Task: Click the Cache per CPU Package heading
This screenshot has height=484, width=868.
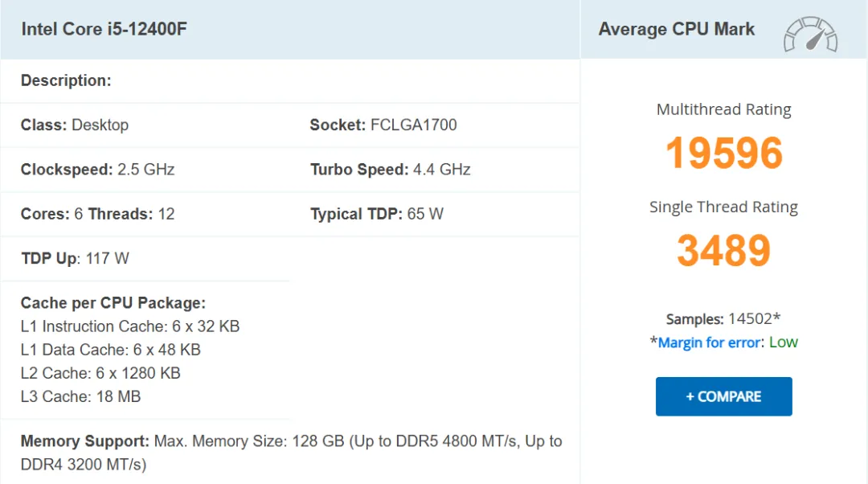Action: click(x=113, y=303)
